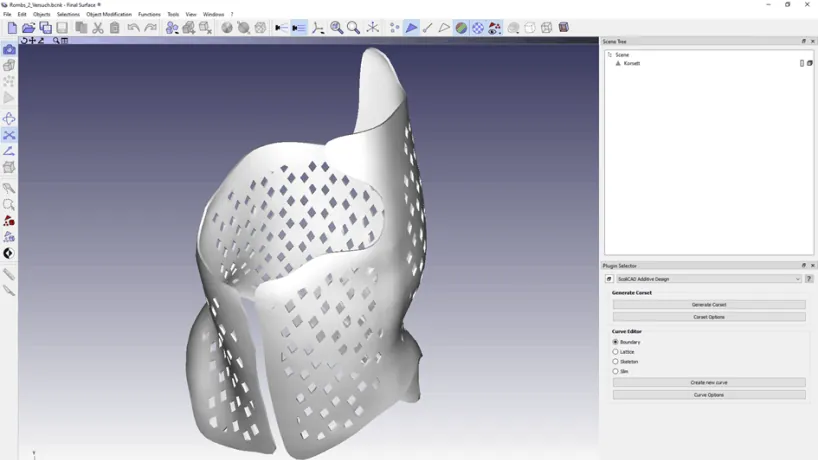Open the View menu

tap(191, 14)
